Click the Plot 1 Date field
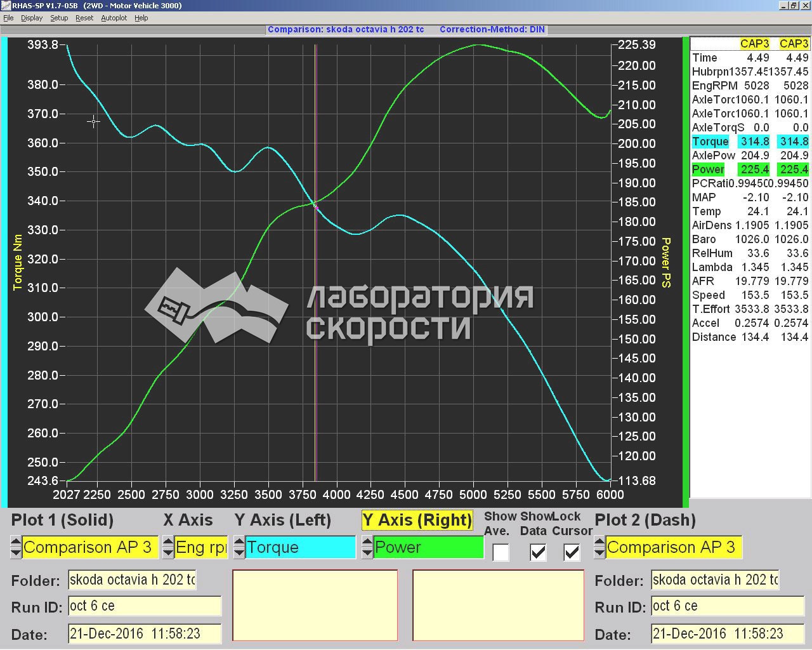The image size is (812, 650). [x=145, y=633]
